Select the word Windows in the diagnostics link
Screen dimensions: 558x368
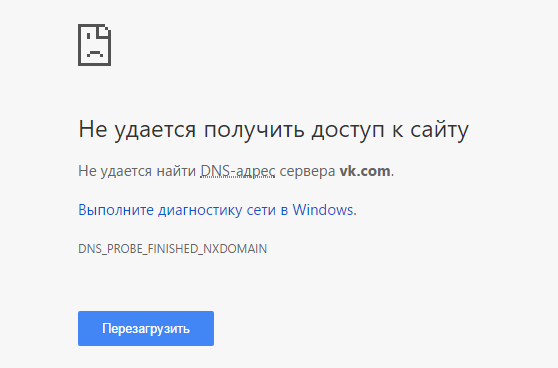click(x=323, y=210)
